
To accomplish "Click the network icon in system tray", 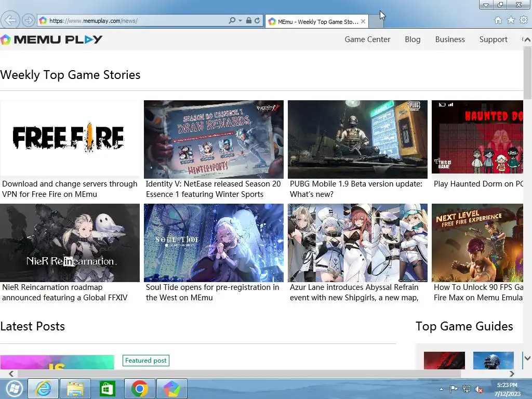I will (467, 389).
